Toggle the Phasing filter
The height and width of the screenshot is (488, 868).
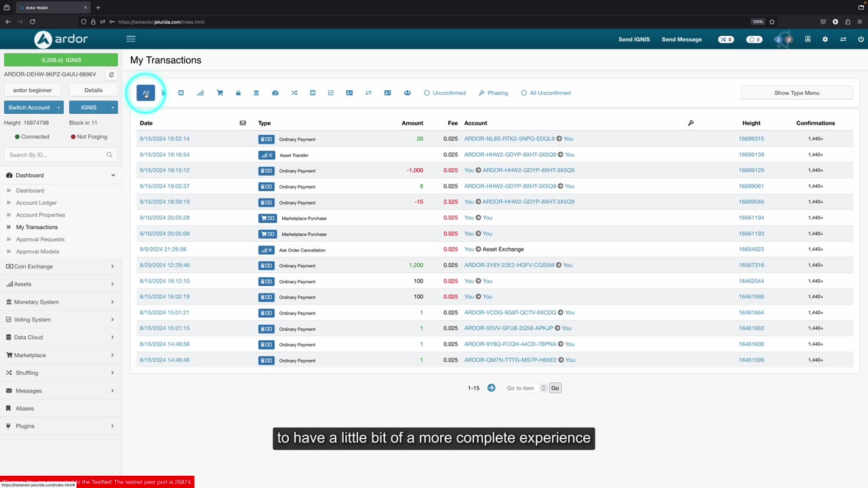(493, 93)
